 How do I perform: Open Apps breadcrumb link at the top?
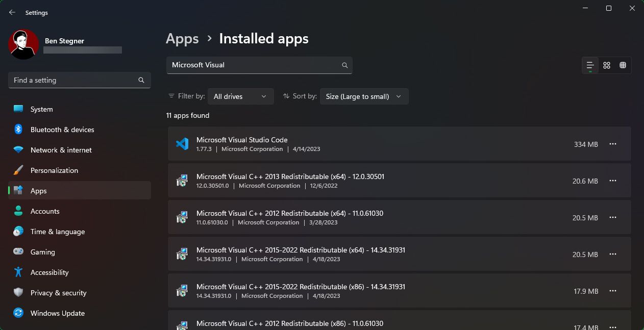[182, 38]
